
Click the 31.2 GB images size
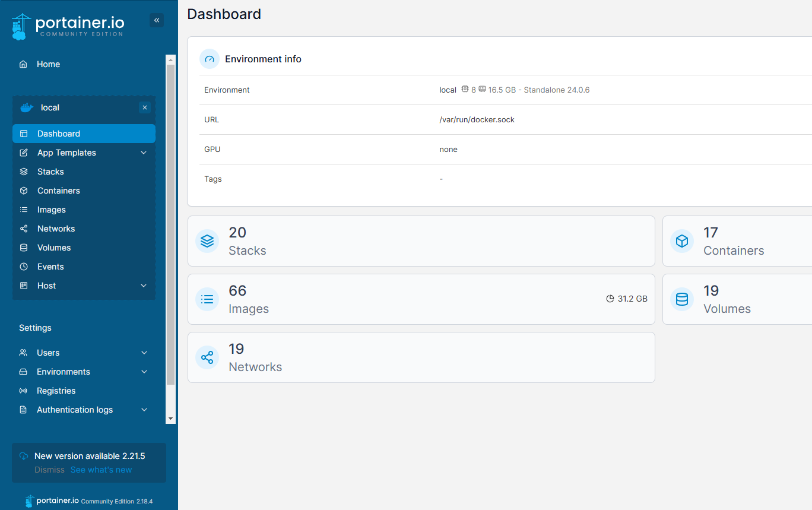632,299
